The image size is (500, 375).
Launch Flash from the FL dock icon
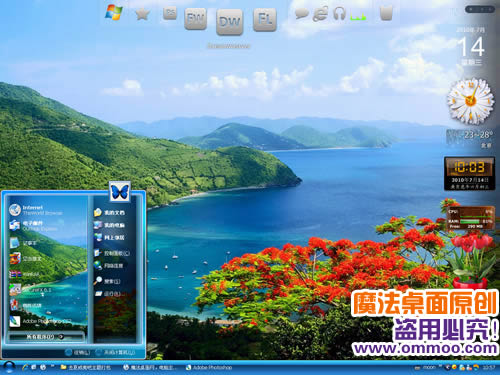(x=265, y=20)
